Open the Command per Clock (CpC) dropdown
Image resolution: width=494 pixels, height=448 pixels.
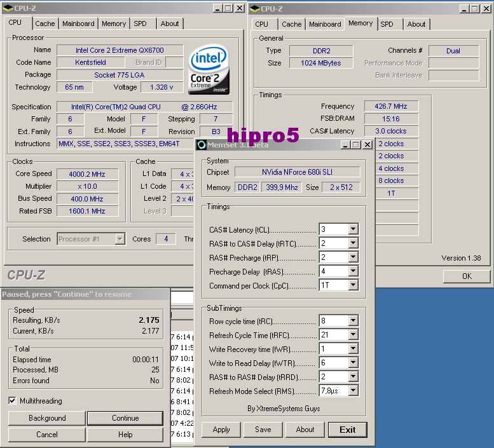353,285
